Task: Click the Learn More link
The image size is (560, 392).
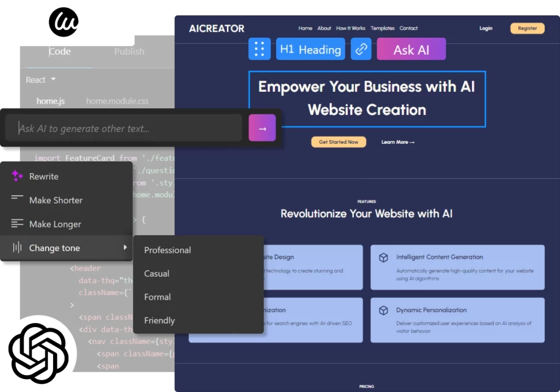Action: pos(398,142)
